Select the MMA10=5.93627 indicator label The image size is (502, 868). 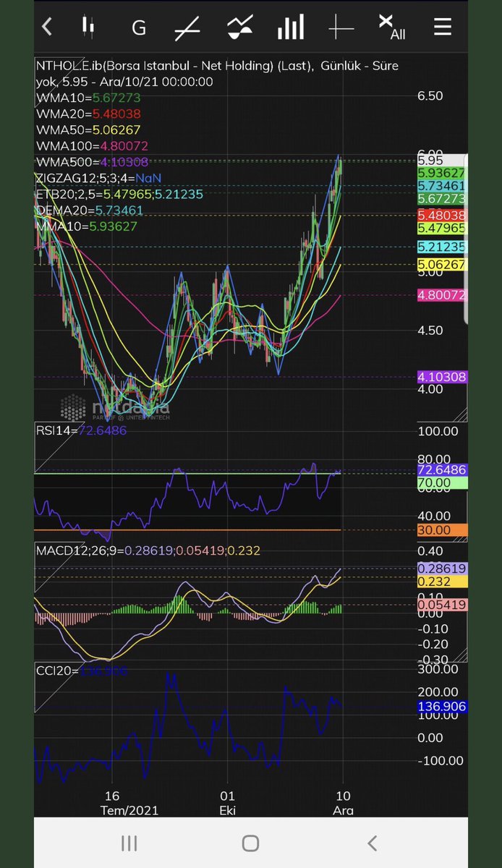(x=86, y=226)
